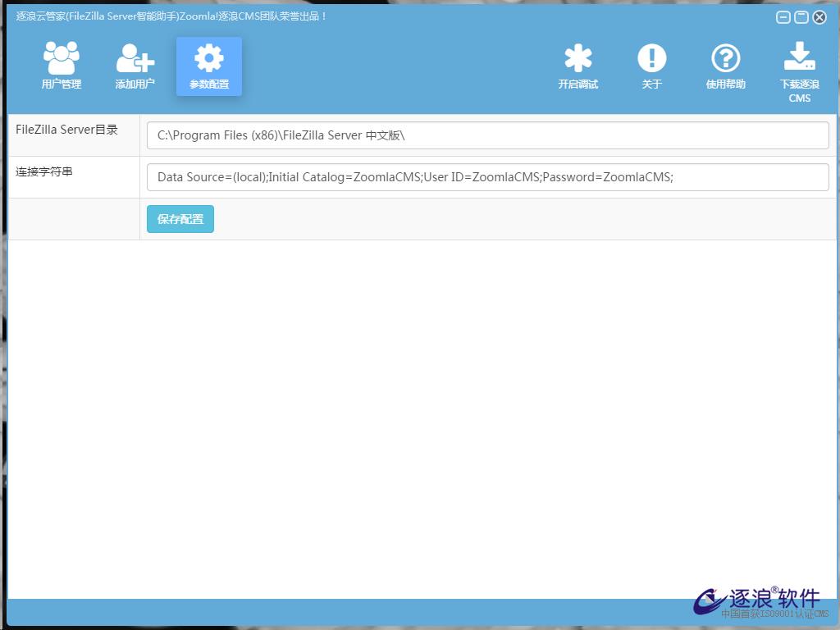
Task: Toggle 开启调试 debug asterisk icon
Action: tap(578, 66)
